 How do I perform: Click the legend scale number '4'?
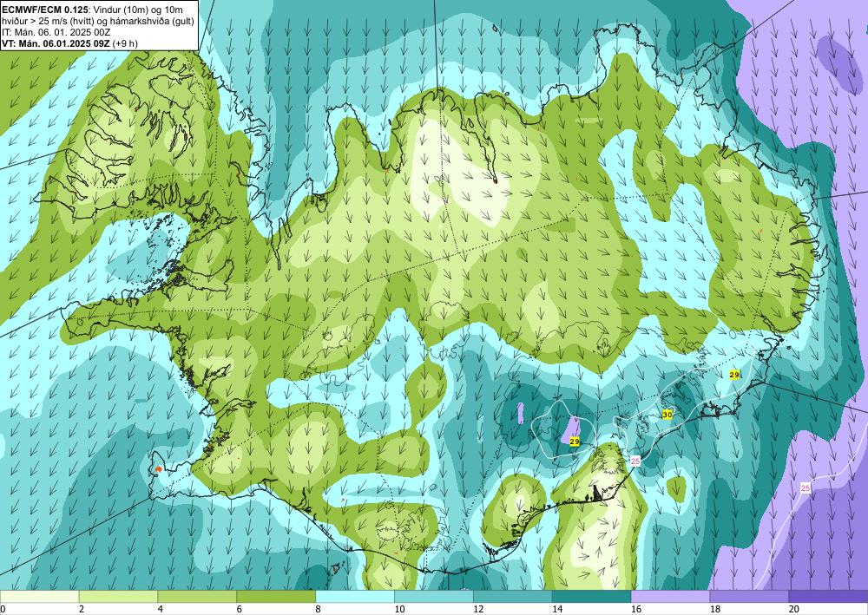point(161,610)
